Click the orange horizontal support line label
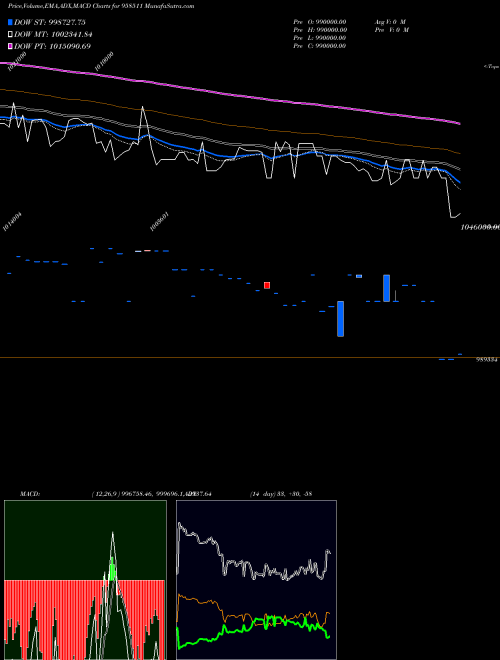The height and width of the screenshot is (660, 500). tap(487, 360)
